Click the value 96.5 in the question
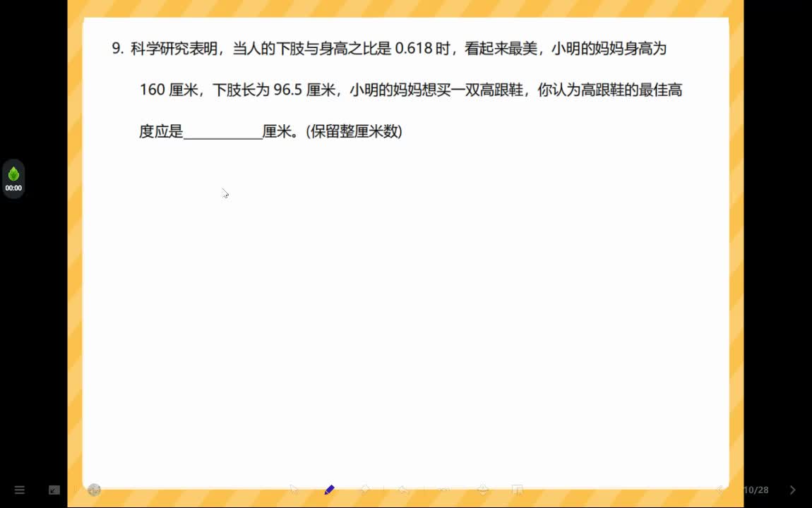812x508 pixels. pos(287,90)
